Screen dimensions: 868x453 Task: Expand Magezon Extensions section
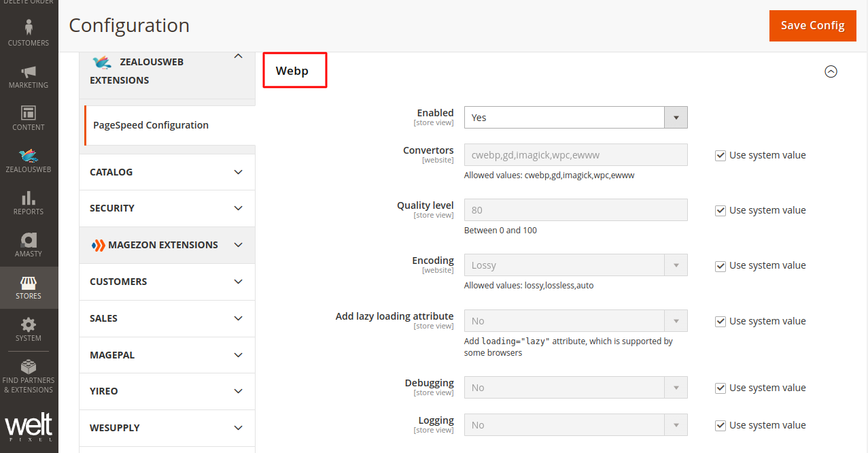pyautogui.click(x=167, y=245)
